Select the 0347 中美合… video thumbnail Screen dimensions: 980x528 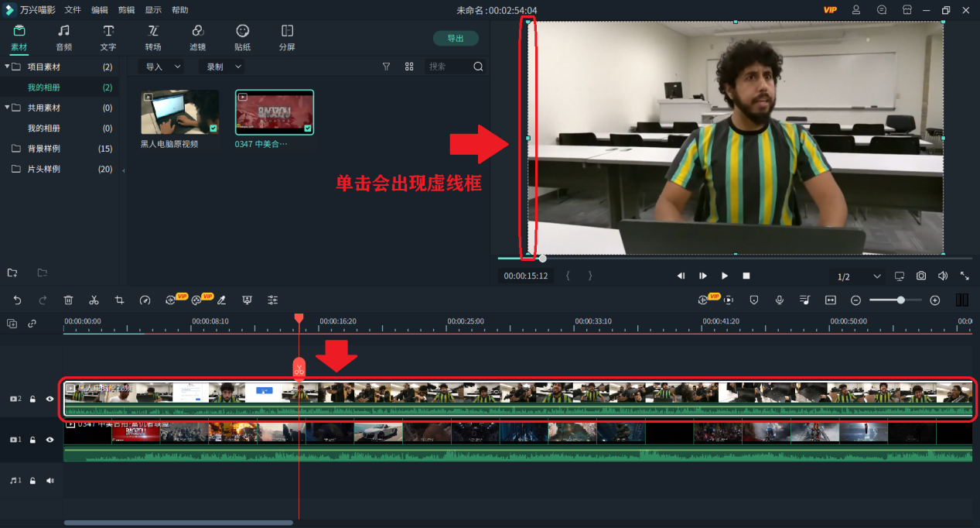click(x=275, y=112)
